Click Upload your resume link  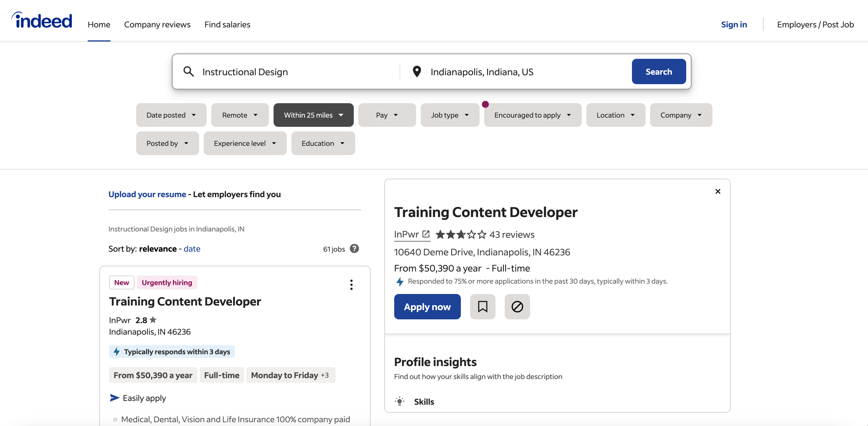pos(147,194)
